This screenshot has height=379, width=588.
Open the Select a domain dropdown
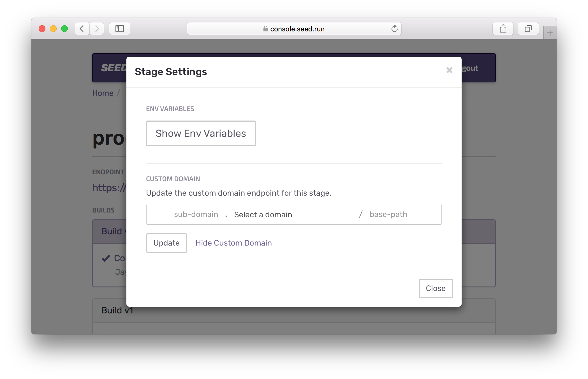tap(263, 214)
